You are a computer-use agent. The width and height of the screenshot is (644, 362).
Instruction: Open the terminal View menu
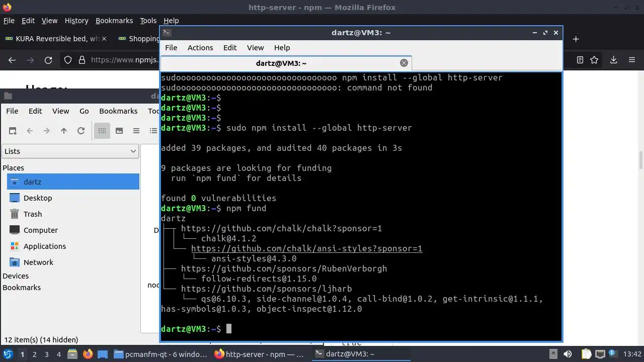255,48
